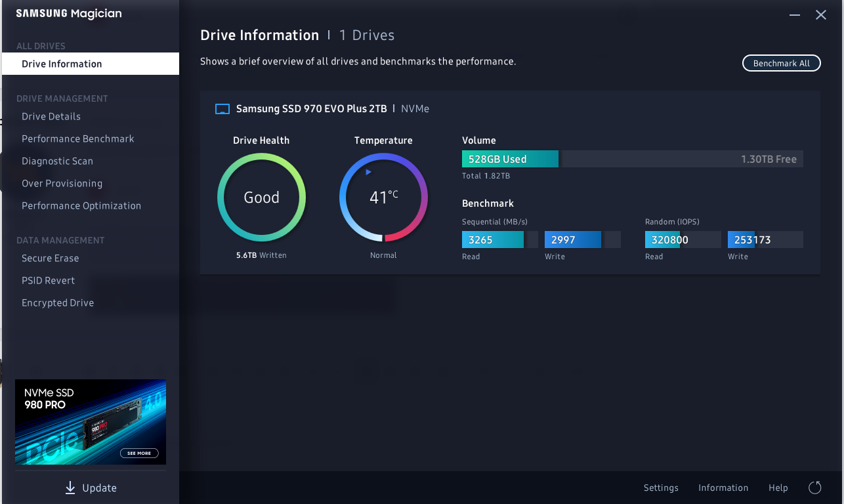The height and width of the screenshot is (504, 844).
Task: Click the 41°C temperature gauge
Action: pyautogui.click(x=383, y=198)
